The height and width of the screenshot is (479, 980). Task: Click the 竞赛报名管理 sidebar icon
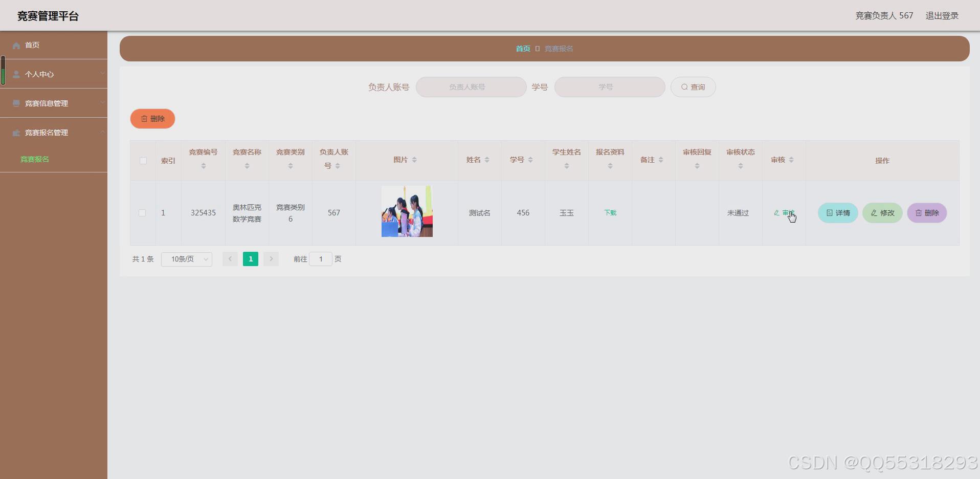16,132
